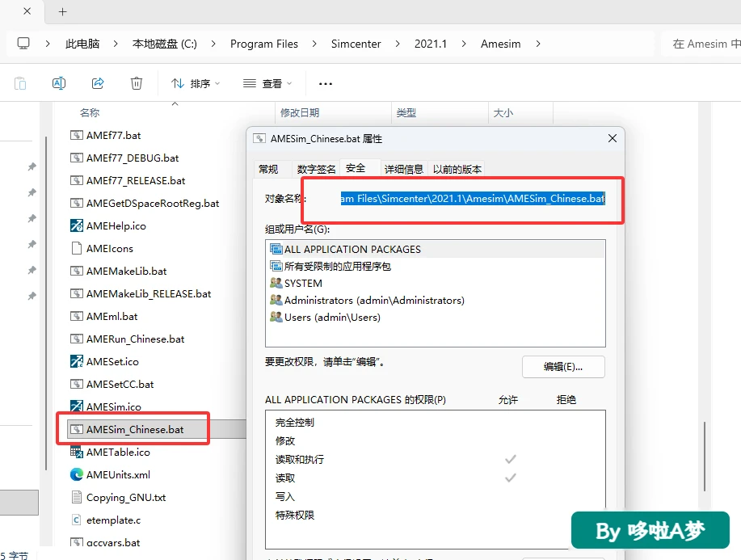Select the AMEHelp.ico file icon

pyautogui.click(x=77, y=226)
